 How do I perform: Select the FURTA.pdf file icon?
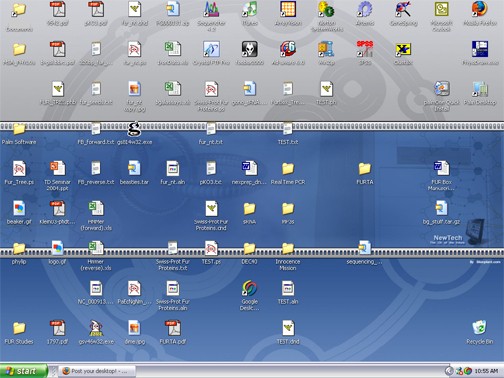[x=173, y=328]
